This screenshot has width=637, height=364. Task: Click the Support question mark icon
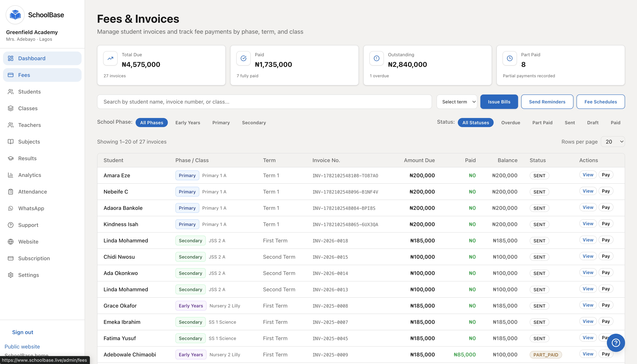(x=10, y=225)
